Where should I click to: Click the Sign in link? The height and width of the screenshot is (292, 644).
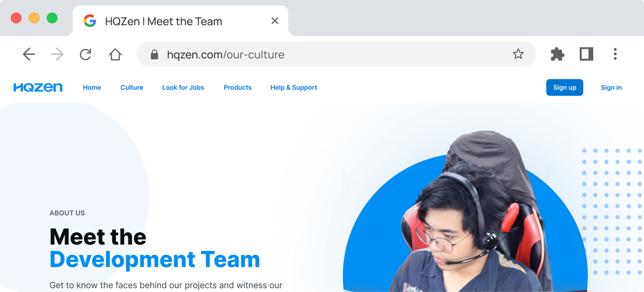pos(611,87)
